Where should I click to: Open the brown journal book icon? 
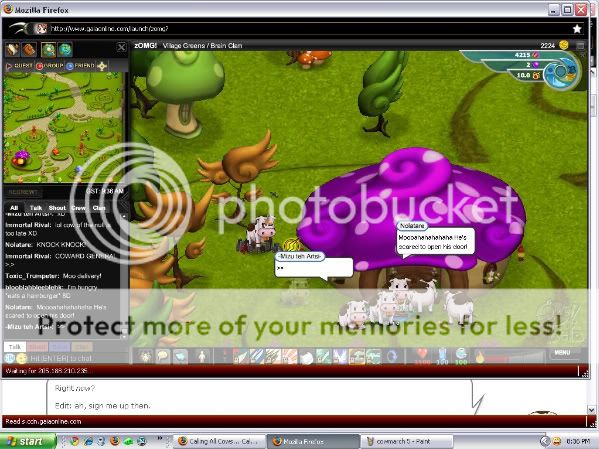pyautogui.click(x=29, y=50)
